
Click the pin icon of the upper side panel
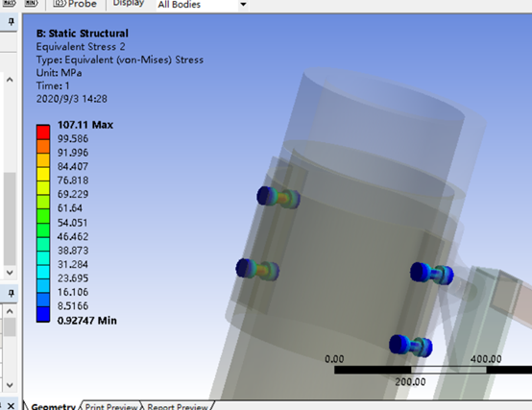coord(11,22)
